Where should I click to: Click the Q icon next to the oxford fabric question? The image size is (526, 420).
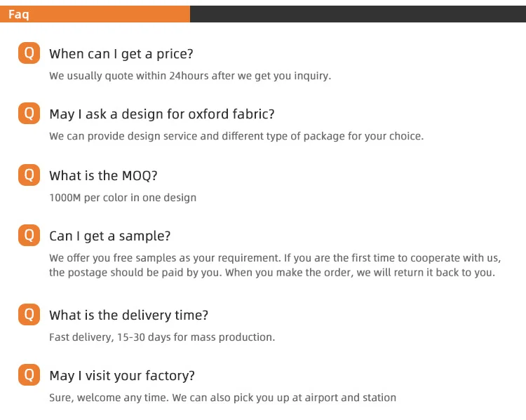pyautogui.click(x=29, y=114)
